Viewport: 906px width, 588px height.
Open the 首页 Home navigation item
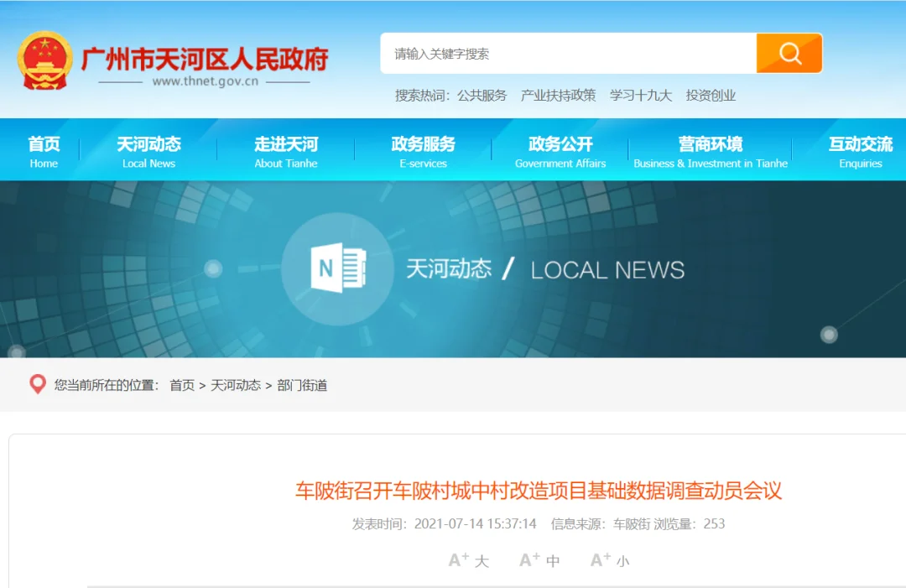44,151
